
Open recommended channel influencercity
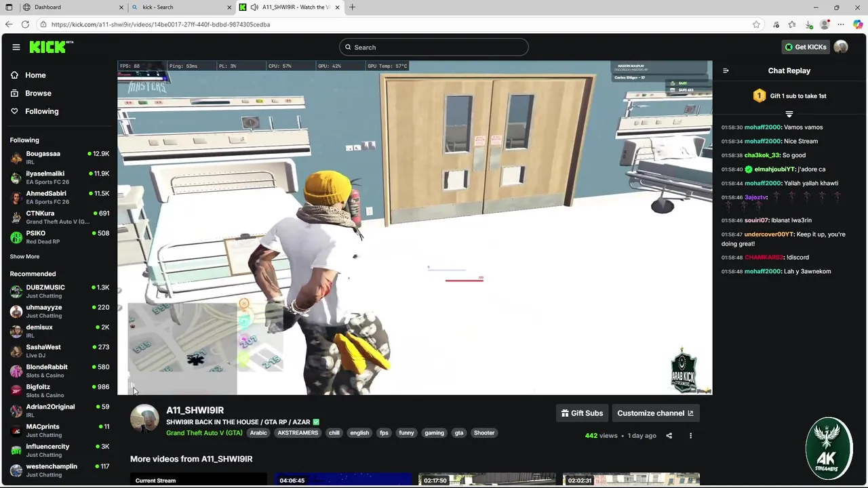[59, 451]
